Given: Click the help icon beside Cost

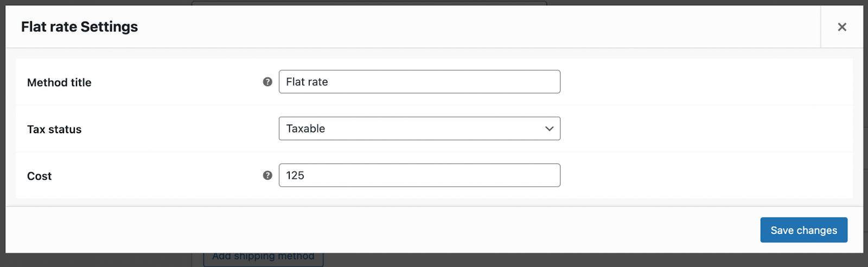Looking at the screenshot, I should pos(267,175).
